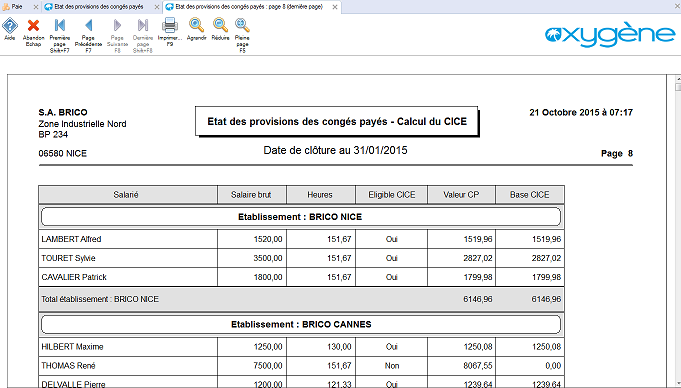Go to Première page
Viewport: 681px width, 388px height.
60,26
